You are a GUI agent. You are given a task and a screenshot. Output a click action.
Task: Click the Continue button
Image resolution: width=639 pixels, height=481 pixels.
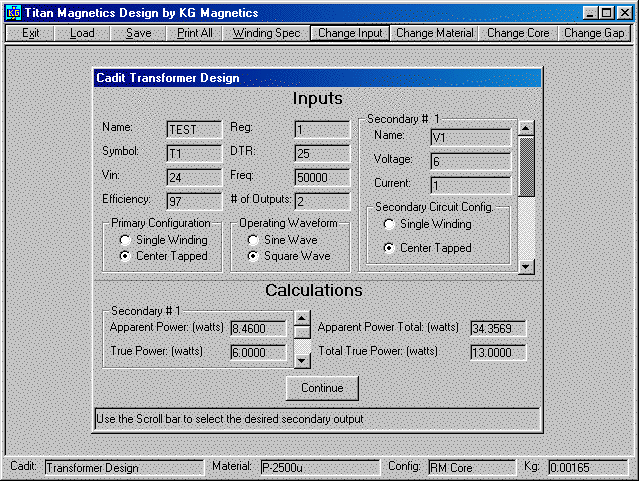pyautogui.click(x=322, y=388)
